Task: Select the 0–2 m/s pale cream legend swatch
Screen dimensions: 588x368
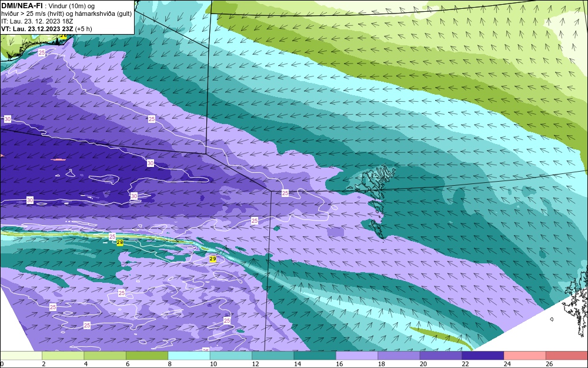Action: [x=21, y=355]
